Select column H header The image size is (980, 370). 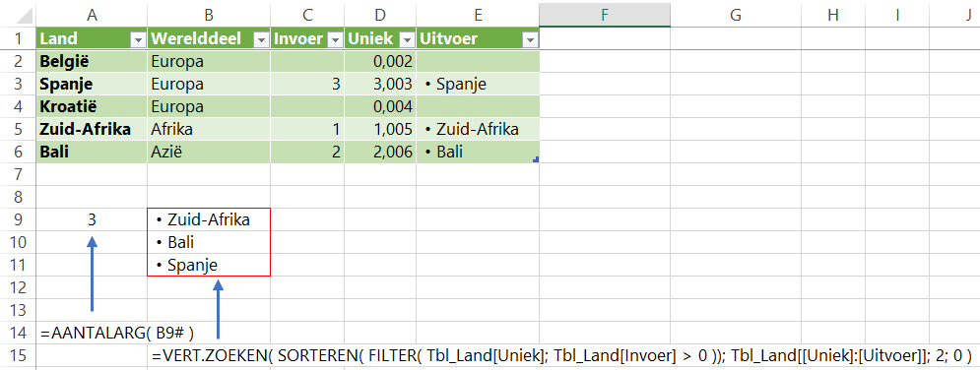[x=833, y=15]
